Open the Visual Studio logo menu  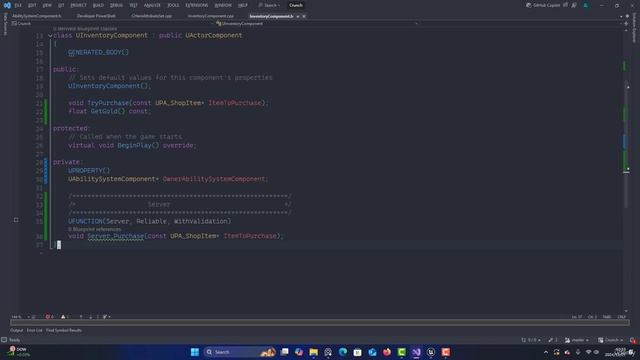pyautogui.click(x=7, y=5)
